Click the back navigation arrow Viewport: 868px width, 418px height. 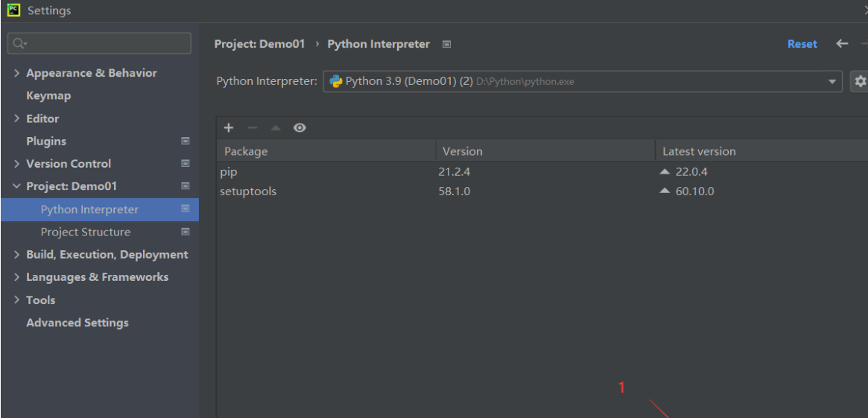[x=842, y=44]
